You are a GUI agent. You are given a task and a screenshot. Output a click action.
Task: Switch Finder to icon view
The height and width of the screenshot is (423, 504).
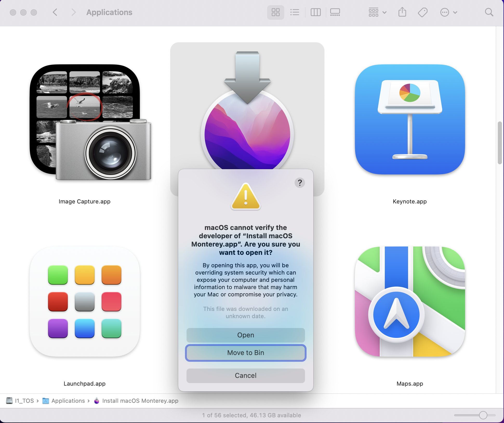(275, 12)
